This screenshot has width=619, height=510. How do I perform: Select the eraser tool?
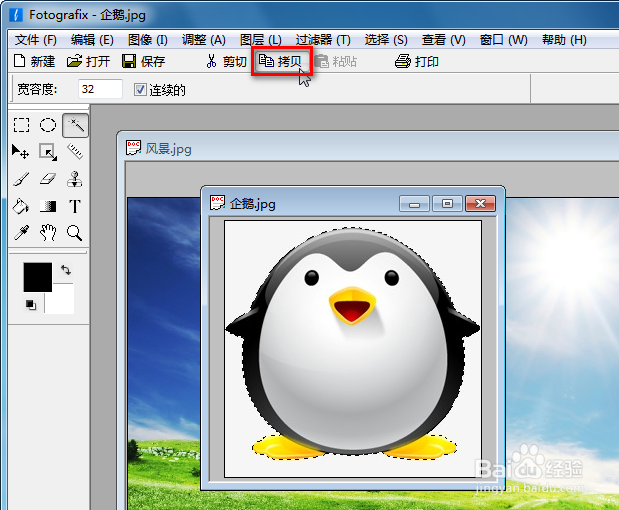tap(48, 179)
